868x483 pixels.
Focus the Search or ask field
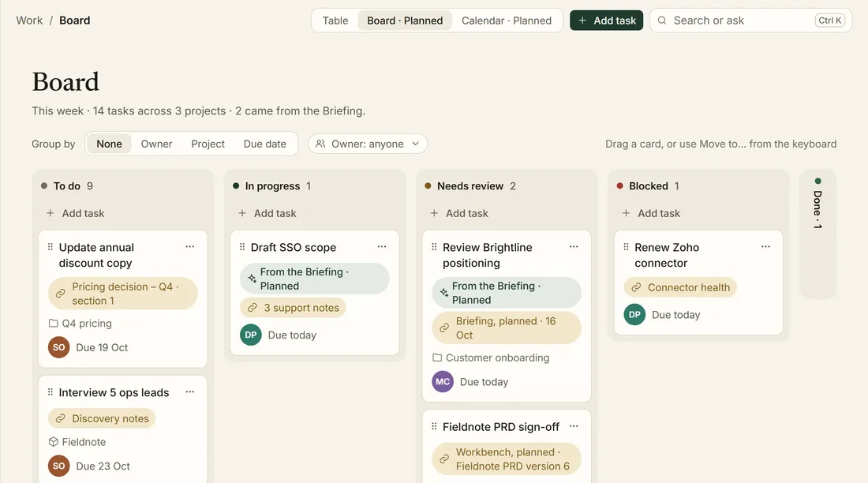[x=750, y=21]
